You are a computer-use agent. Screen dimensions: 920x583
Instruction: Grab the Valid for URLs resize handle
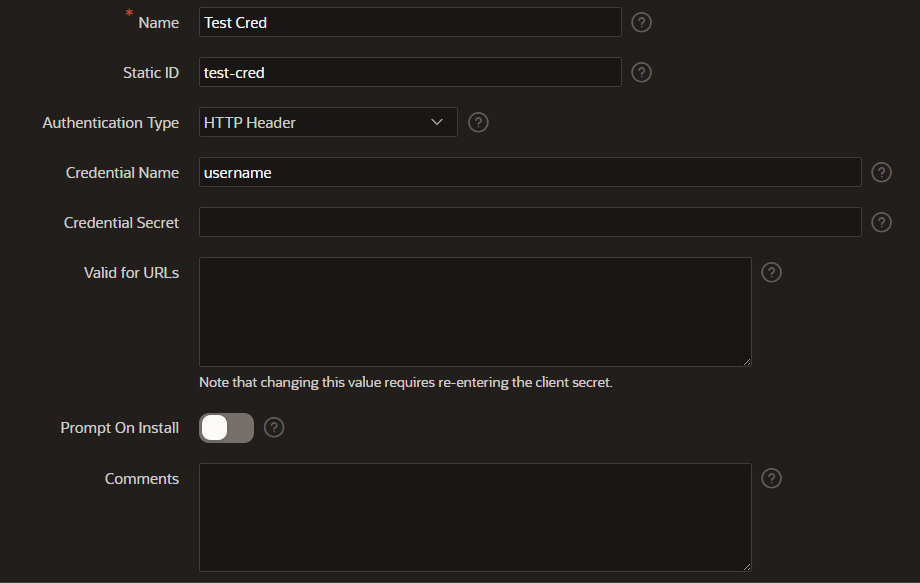click(747, 362)
